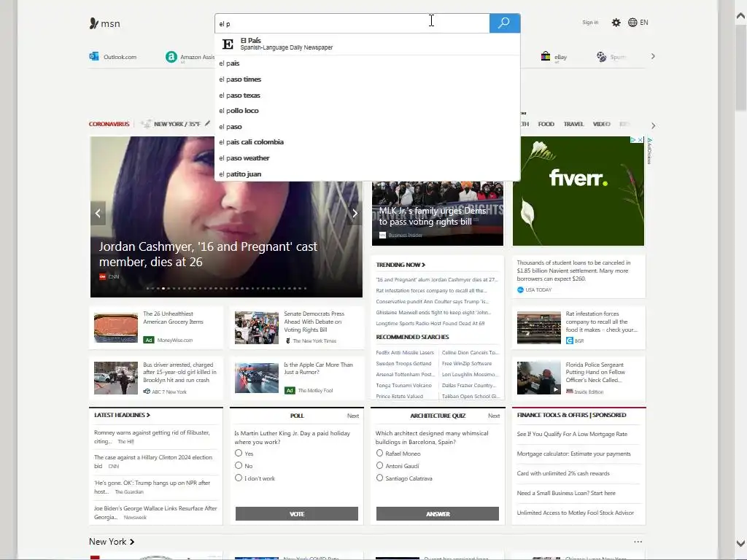Open the Travel category tab

point(573,124)
